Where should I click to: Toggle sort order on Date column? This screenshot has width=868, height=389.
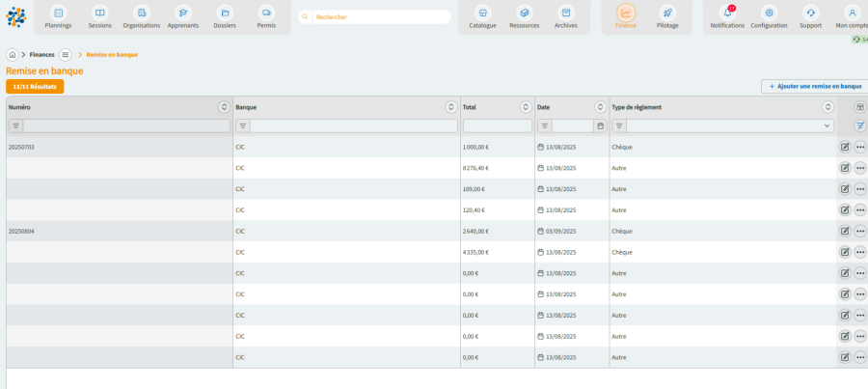pyautogui.click(x=600, y=107)
